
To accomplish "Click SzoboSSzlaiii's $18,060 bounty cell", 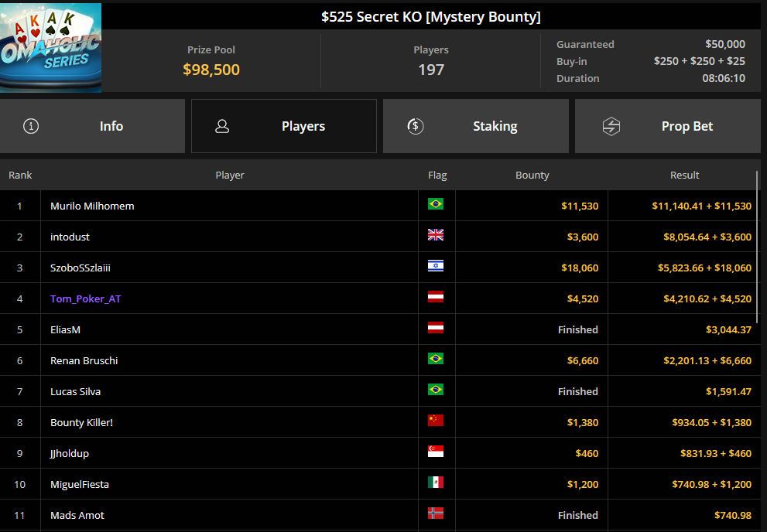I will pos(532,268).
